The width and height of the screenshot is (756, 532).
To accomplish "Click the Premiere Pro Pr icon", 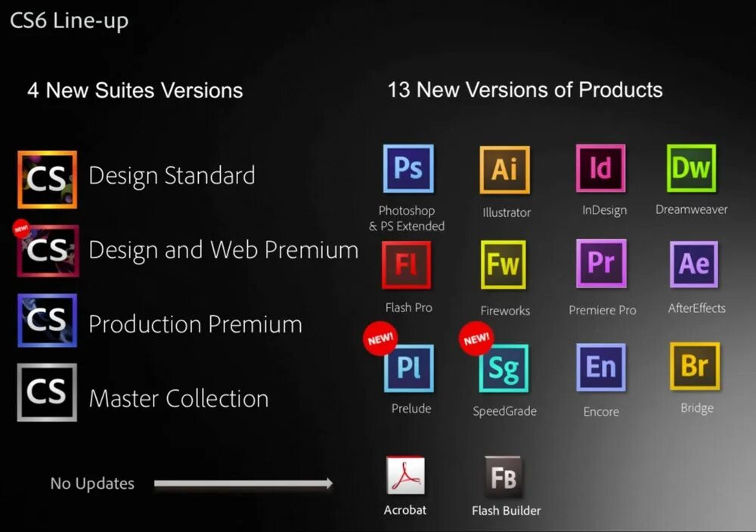I will pyautogui.click(x=601, y=263).
